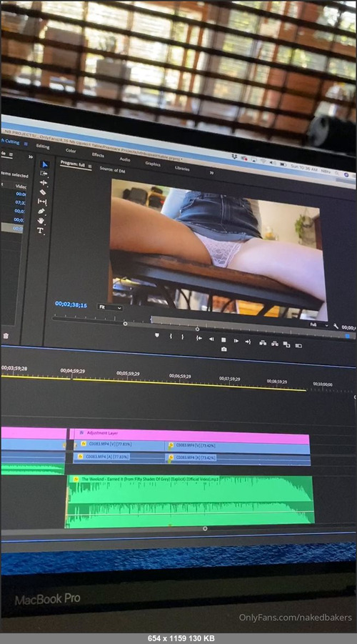
Task: Click the Lift button
Action: [x=263, y=342]
